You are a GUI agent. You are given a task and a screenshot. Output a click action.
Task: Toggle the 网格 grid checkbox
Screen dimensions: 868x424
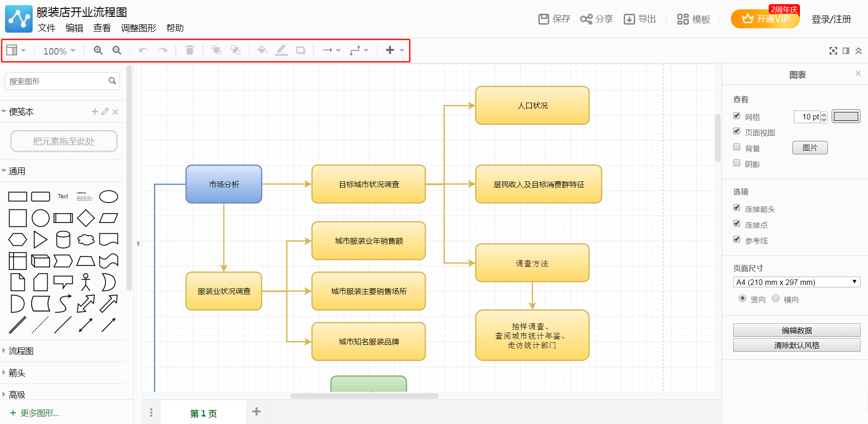pyautogui.click(x=736, y=116)
